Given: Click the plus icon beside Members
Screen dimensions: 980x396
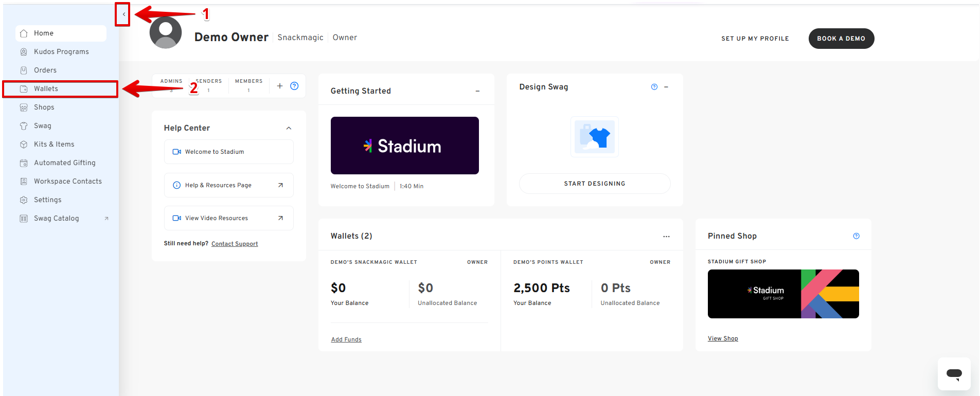Looking at the screenshot, I should (x=280, y=86).
